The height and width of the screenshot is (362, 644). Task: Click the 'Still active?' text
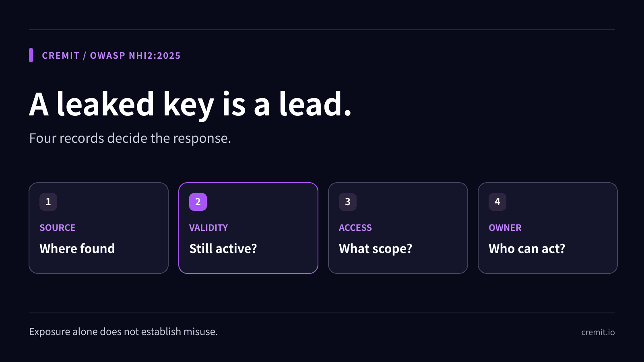(x=223, y=249)
